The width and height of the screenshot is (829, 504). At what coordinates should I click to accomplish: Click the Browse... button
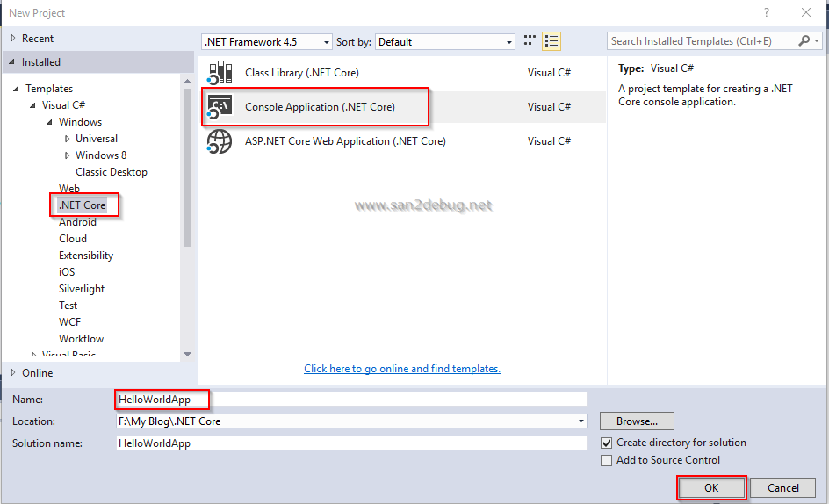pyautogui.click(x=637, y=421)
